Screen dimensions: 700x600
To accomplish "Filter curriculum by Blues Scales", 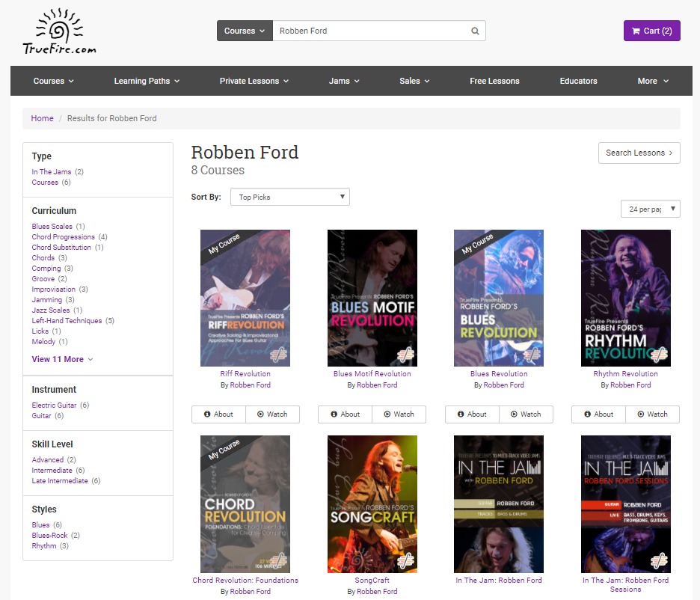I will coord(52,227).
